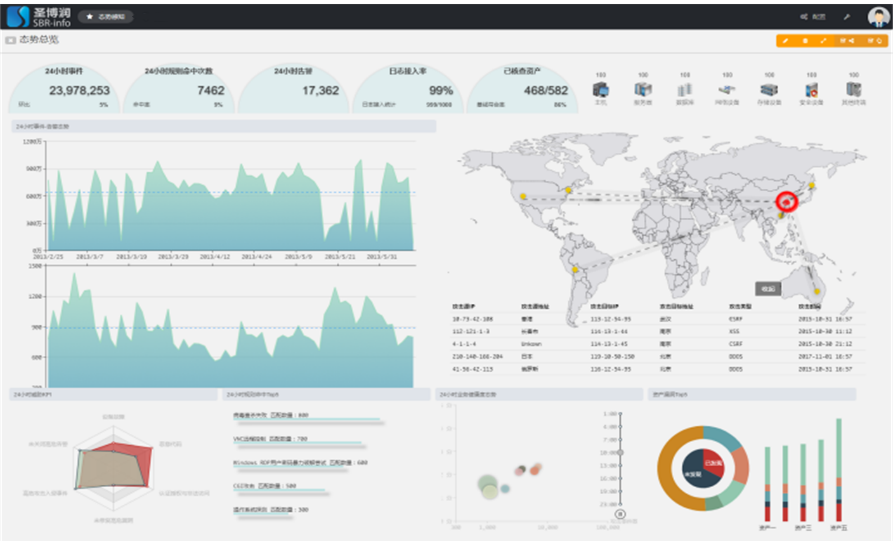The height and width of the screenshot is (541, 893).
Task: Click the pencil edit icon in orange toolbar
Action: [x=786, y=41]
